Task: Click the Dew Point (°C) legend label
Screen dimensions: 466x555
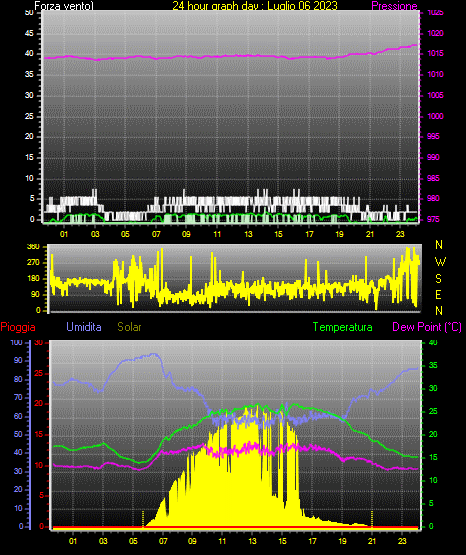Action: click(x=427, y=327)
